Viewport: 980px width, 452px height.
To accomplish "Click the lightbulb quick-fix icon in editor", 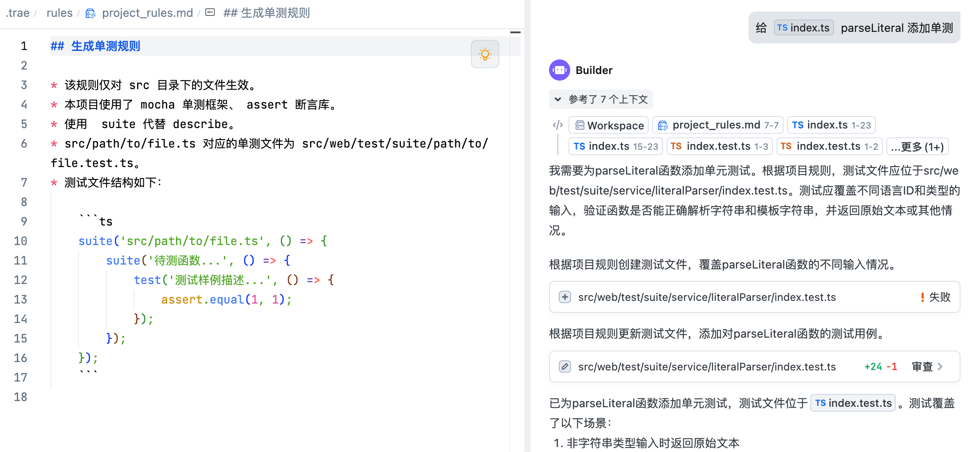I will (485, 54).
